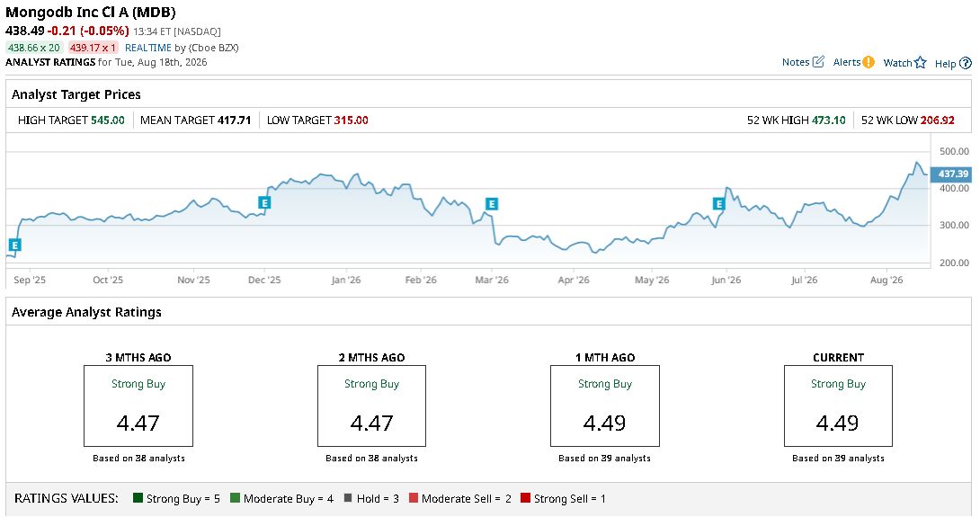Click the HIGH TARGET 545.00 value
The image size is (980, 526).
[108, 120]
